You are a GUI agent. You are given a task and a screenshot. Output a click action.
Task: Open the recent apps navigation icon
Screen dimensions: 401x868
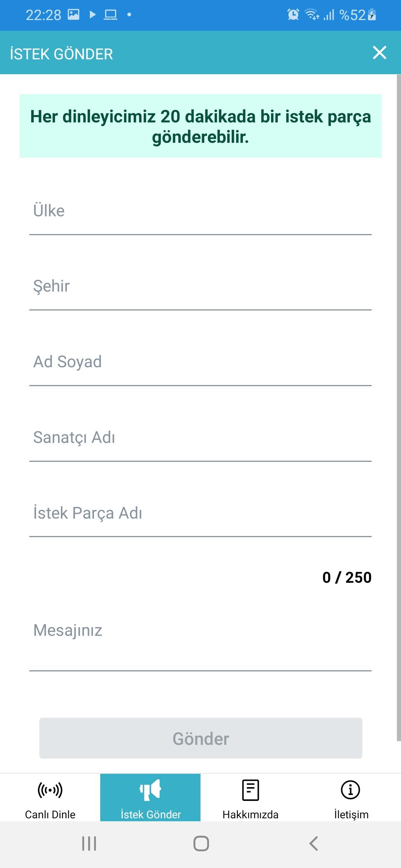pos(89,844)
